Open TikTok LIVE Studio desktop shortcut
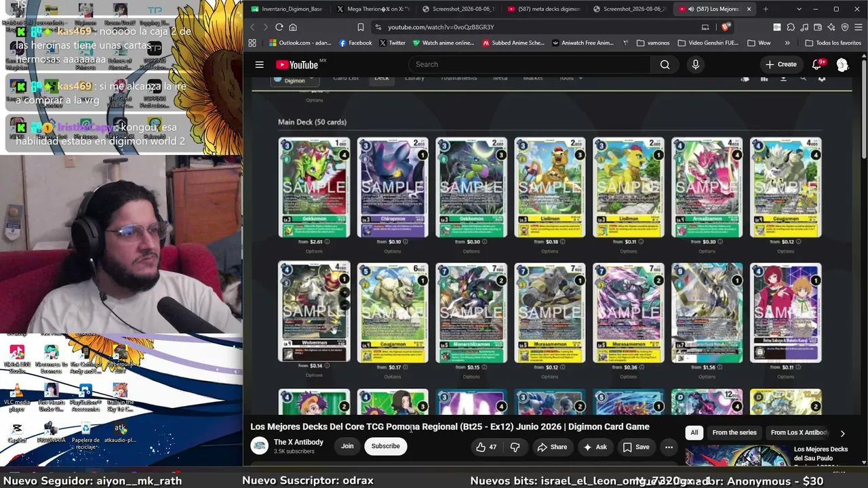Image resolution: width=868 pixels, height=488 pixels. tap(17, 360)
